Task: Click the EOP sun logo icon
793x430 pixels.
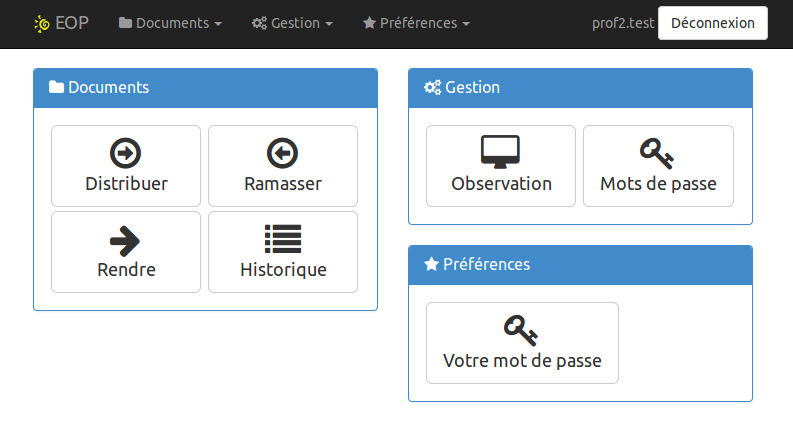Action: coord(41,23)
